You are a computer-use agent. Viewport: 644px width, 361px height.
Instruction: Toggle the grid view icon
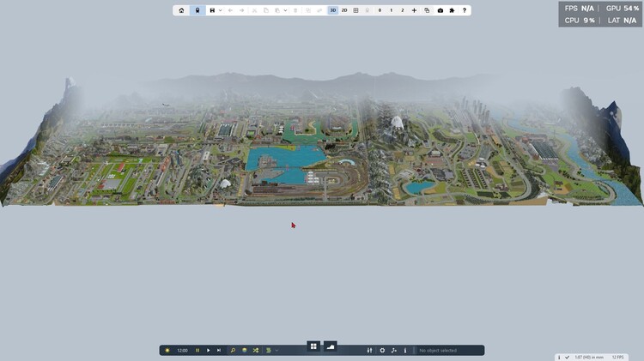(356, 10)
